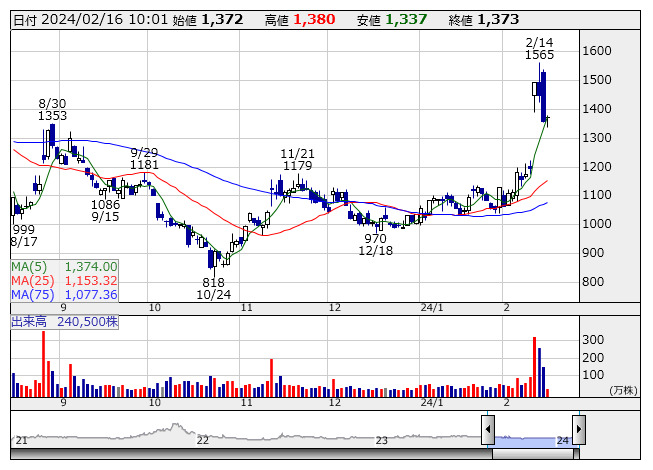Click the 8/30 1353 high label

click(52, 109)
